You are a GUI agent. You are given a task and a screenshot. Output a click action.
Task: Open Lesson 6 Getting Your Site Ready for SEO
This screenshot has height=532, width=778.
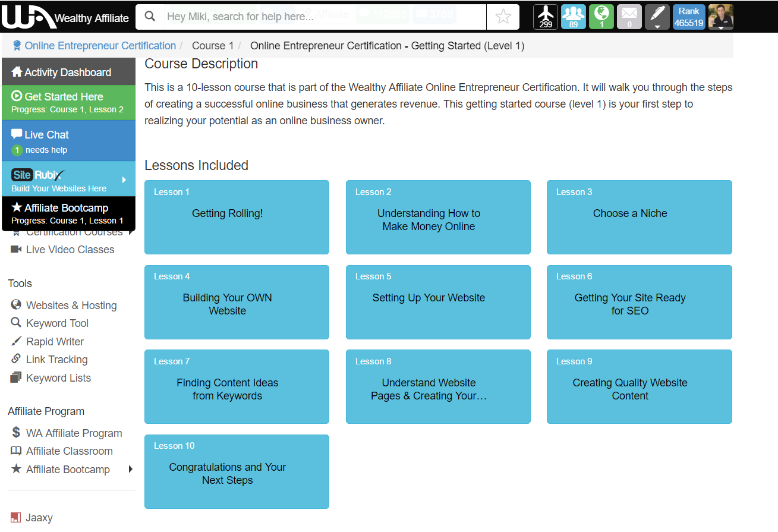pos(640,302)
